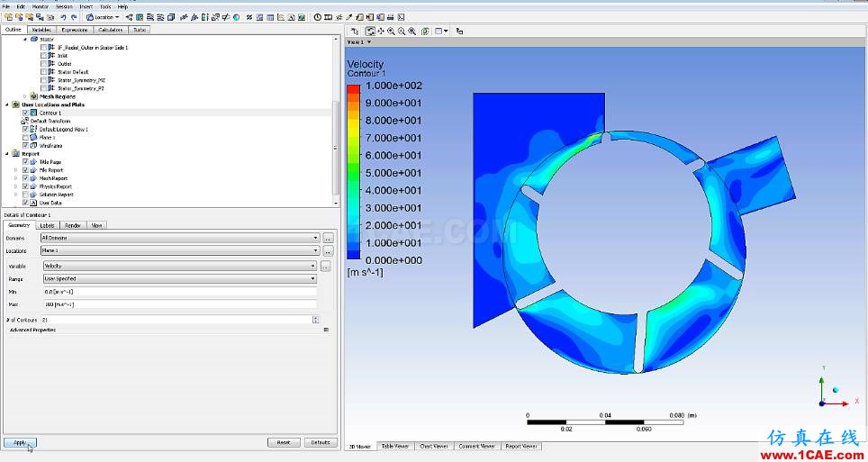Click the Color Map sphere icon
This screenshot has height=462, width=868.
coord(237,17)
